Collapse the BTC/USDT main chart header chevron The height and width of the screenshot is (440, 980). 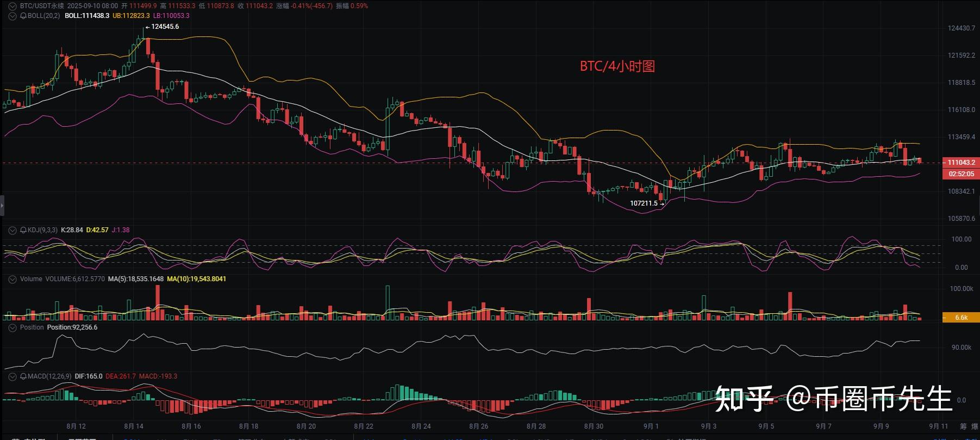pyautogui.click(x=13, y=6)
